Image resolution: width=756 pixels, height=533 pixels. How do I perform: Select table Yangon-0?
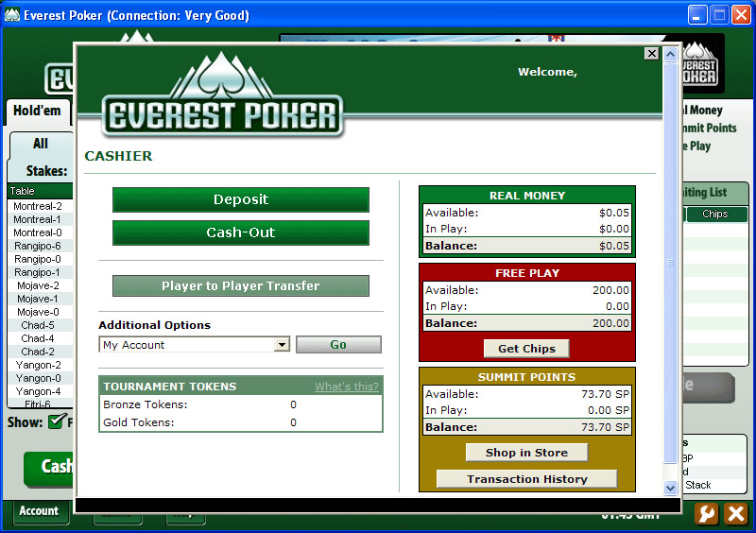(38, 378)
